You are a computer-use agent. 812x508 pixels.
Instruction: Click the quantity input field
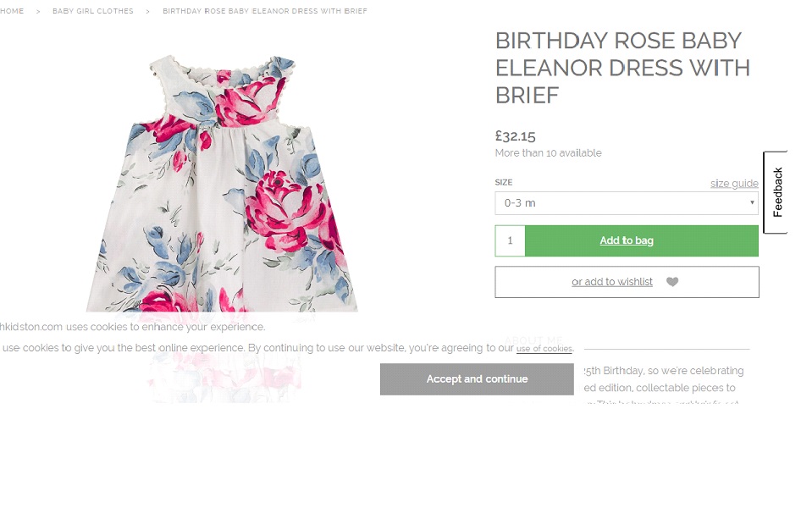[510, 240]
